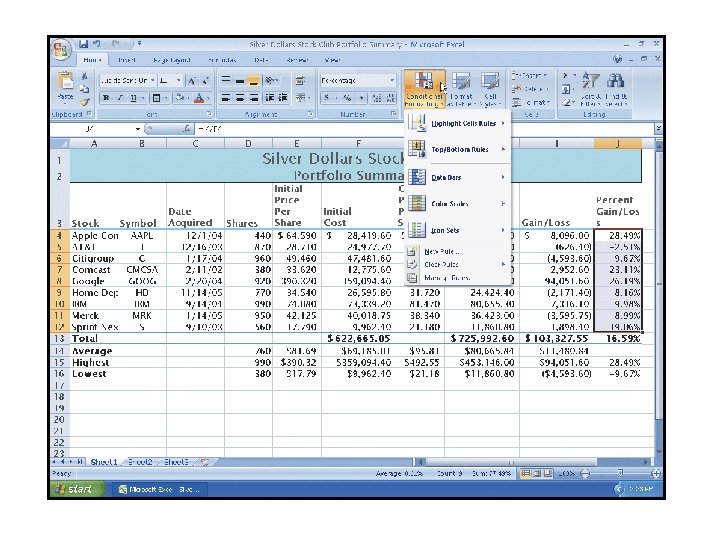Click the Conditional Formatting button
The image size is (720, 540).
pos(425,89)
